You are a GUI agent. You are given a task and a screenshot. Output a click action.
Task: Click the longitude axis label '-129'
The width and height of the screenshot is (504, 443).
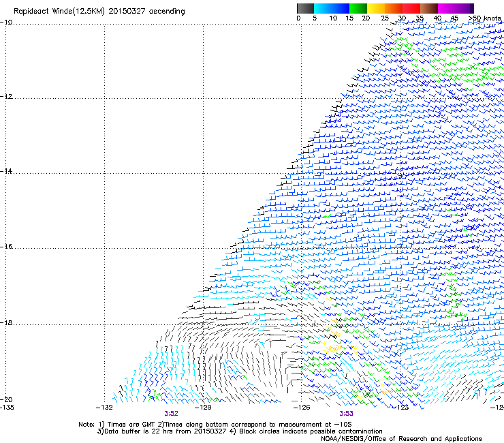click(x=203, y=408)
